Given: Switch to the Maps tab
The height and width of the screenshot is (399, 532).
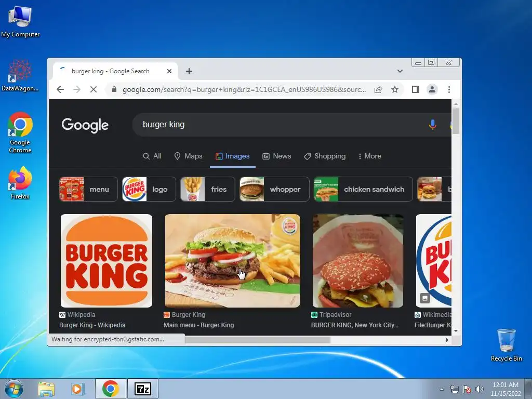Looking at the screenshot, I should [188, 156].
